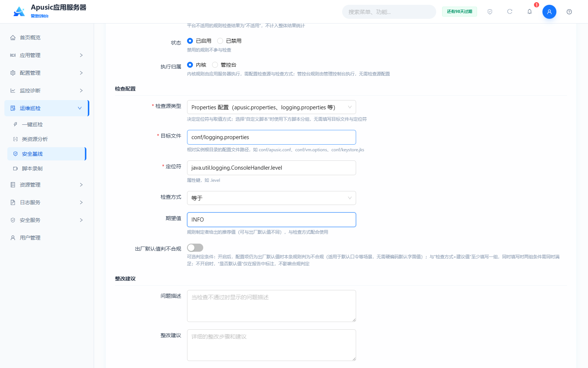Expand the 安全服务 menu chevron
Viewport: 588px width, 368px height.
(x=81, y=220)
